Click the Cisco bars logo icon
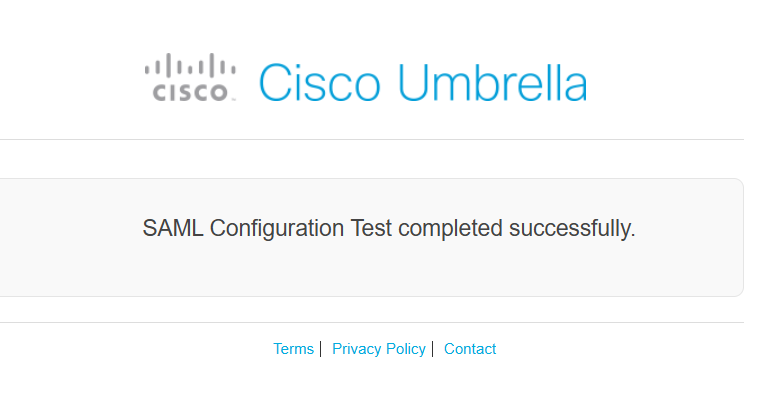765x410 pixels. point(190,68)
